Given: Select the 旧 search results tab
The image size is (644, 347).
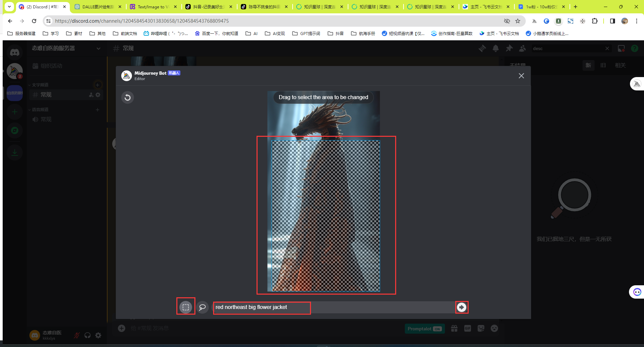Looking at the screenshot, I should (603, 65).
